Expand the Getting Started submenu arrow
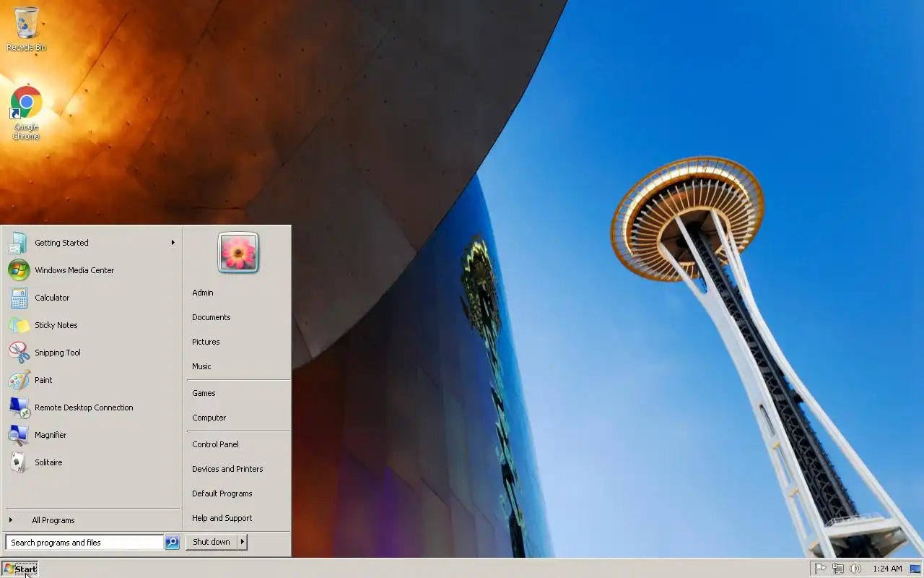The width and height of the screenshot is (924, 578). pos(173,243)
